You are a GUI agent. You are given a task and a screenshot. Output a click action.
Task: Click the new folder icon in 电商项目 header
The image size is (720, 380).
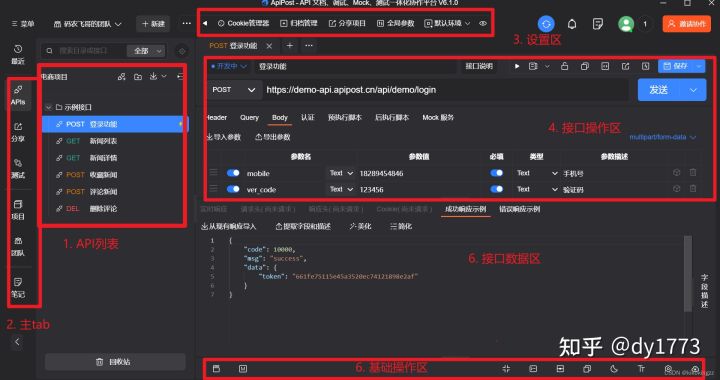(138, 77)
